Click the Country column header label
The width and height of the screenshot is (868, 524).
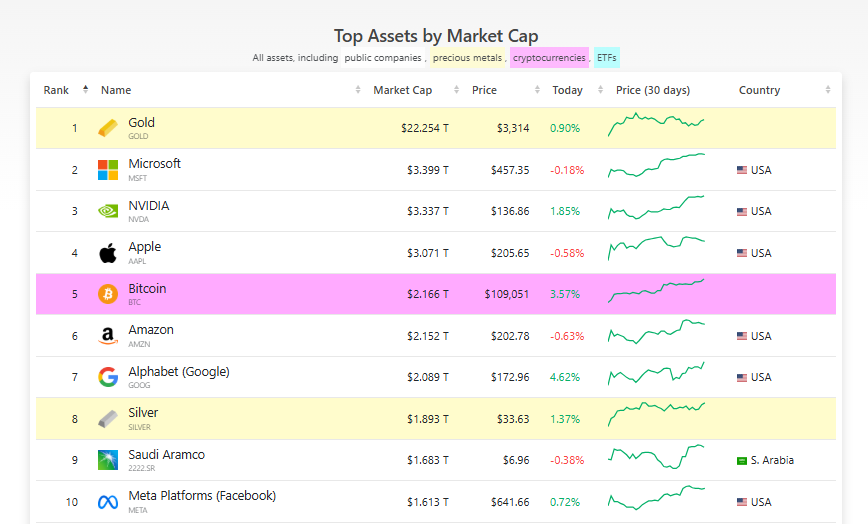point(760,90)
